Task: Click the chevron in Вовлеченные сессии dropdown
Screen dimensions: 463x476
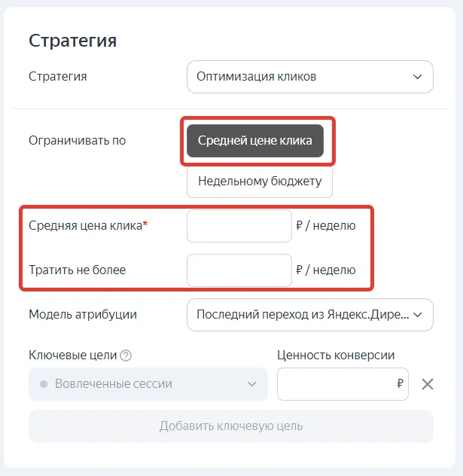Action: [251, 384]
